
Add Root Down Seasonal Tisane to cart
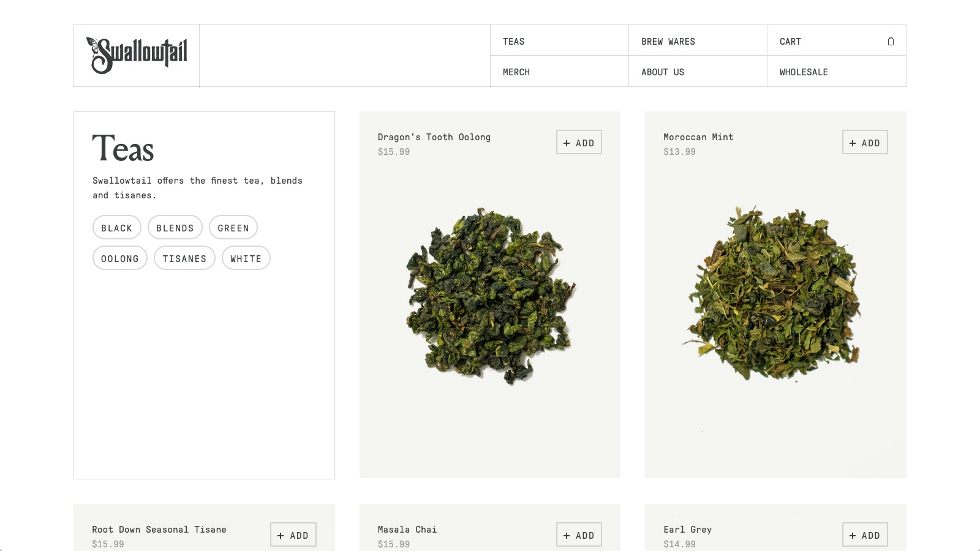pyautogui.click(x=293, y=535)
